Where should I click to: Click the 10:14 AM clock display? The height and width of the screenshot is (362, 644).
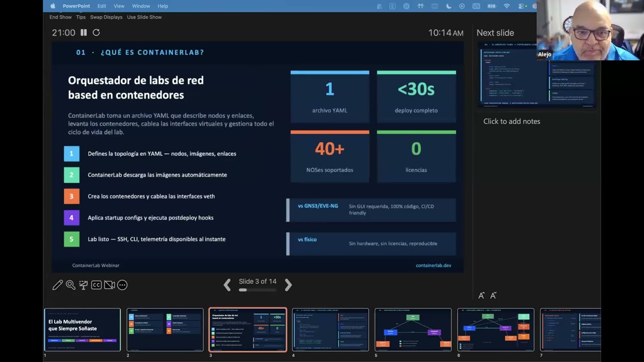(x=446, y=33)
